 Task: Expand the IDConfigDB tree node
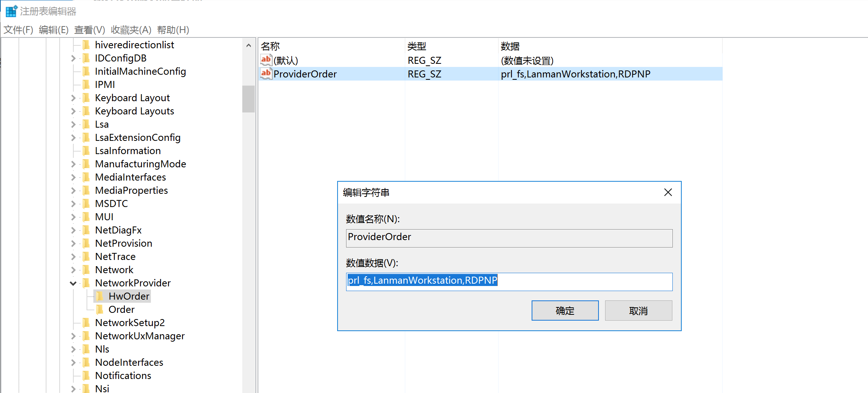pos(73,58)
